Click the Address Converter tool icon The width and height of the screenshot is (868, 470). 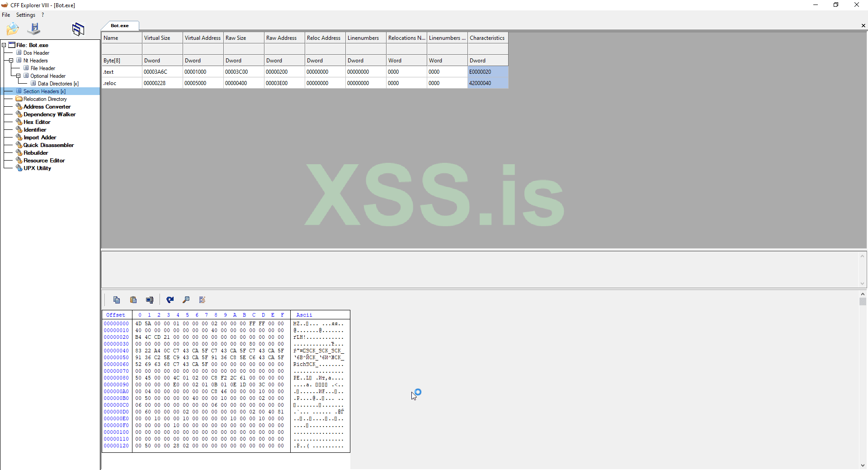[19, 106]
